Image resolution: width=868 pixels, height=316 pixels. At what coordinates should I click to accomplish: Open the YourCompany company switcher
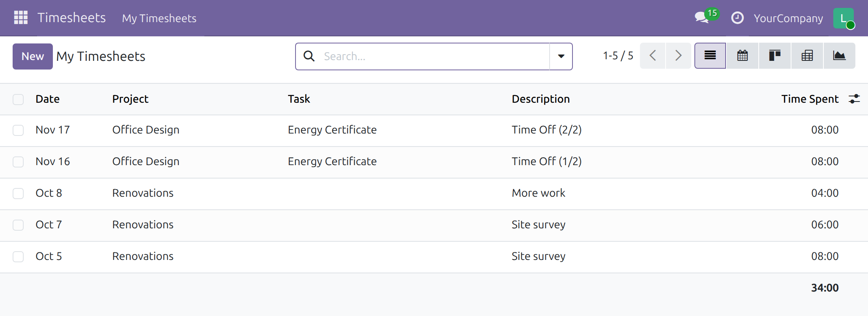pyautogui.click(x=788, y=18)
